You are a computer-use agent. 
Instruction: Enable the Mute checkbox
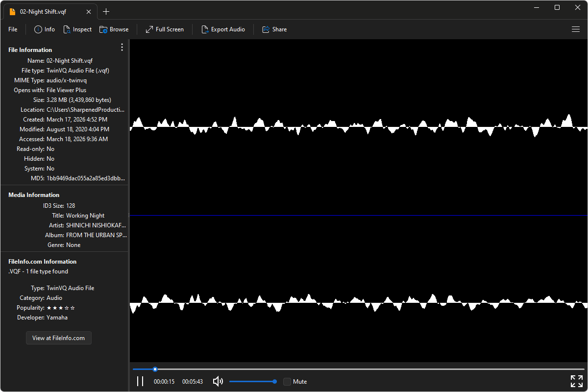[x=287, y=381]
